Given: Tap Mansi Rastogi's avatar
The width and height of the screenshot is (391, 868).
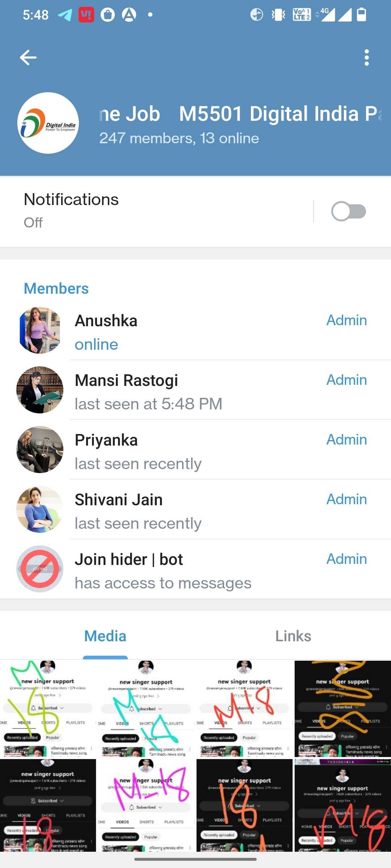Looking at the screenshot, I should (x=40, y=390).
